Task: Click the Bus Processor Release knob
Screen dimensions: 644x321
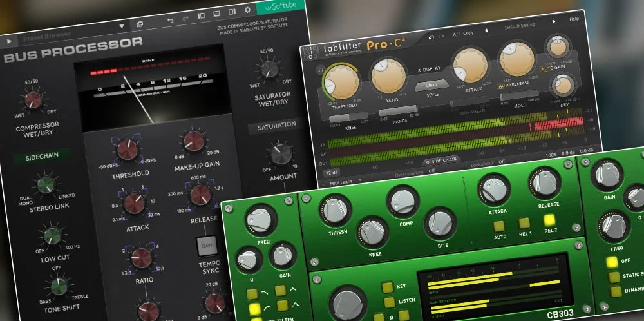Action: tap(200, 195)
